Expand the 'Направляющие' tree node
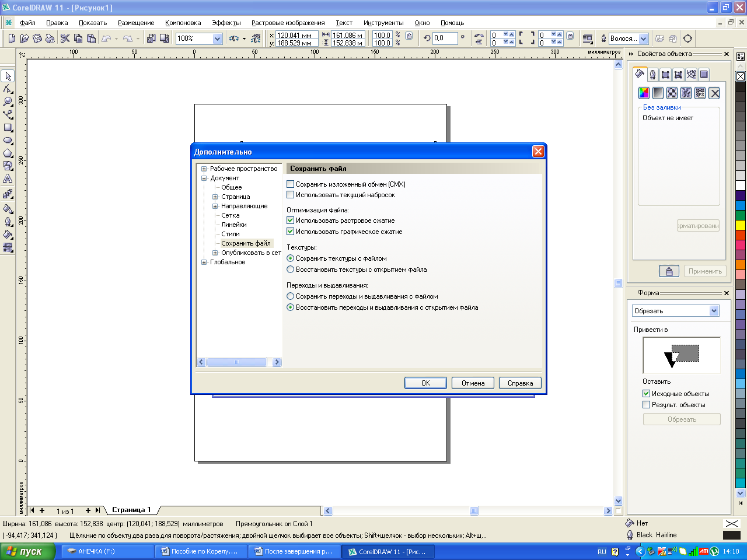 point(215,206)
